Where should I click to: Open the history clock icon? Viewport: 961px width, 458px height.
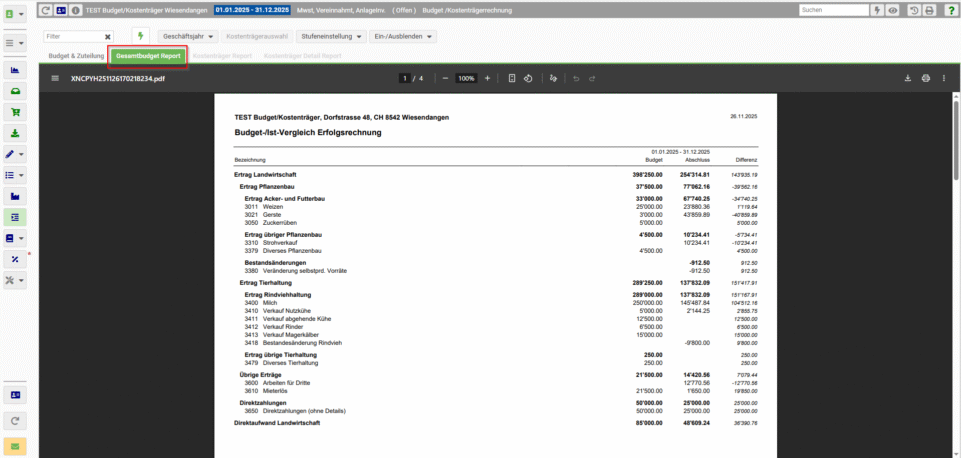(x=913, y=10)
